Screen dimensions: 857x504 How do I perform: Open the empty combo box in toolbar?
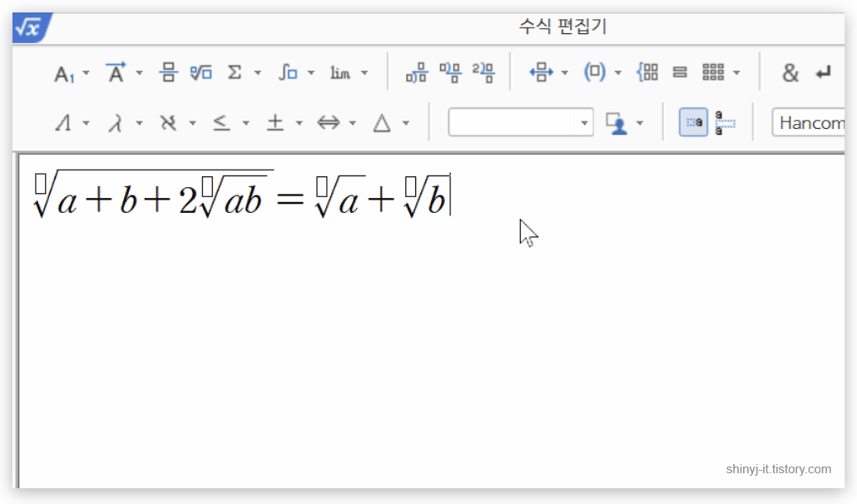(x=521, y=122)
